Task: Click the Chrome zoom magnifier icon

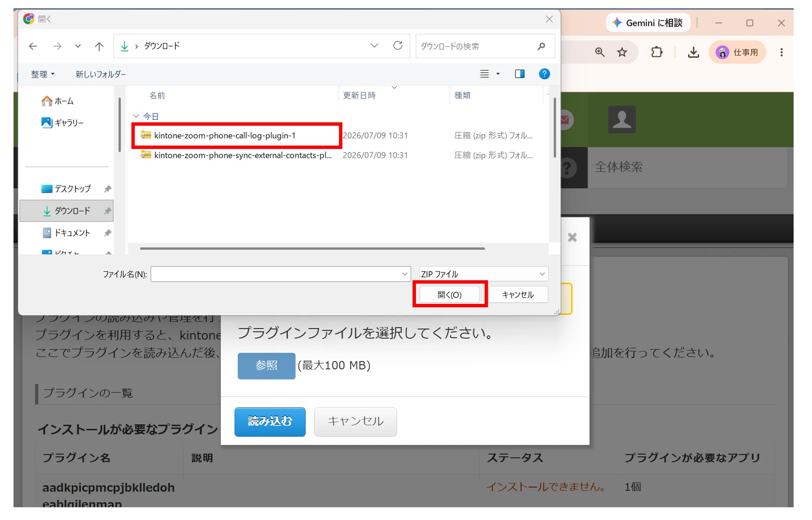Action: point(600,52)
